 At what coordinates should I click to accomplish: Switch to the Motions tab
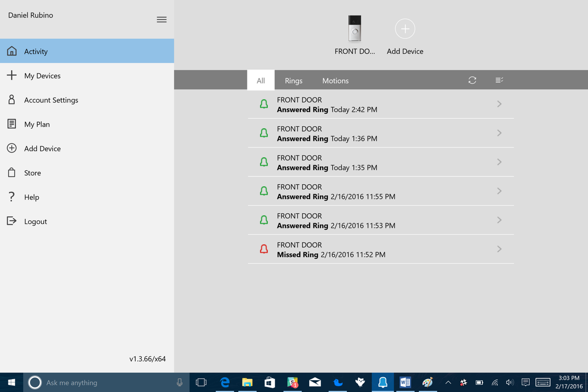click(335, 80)
